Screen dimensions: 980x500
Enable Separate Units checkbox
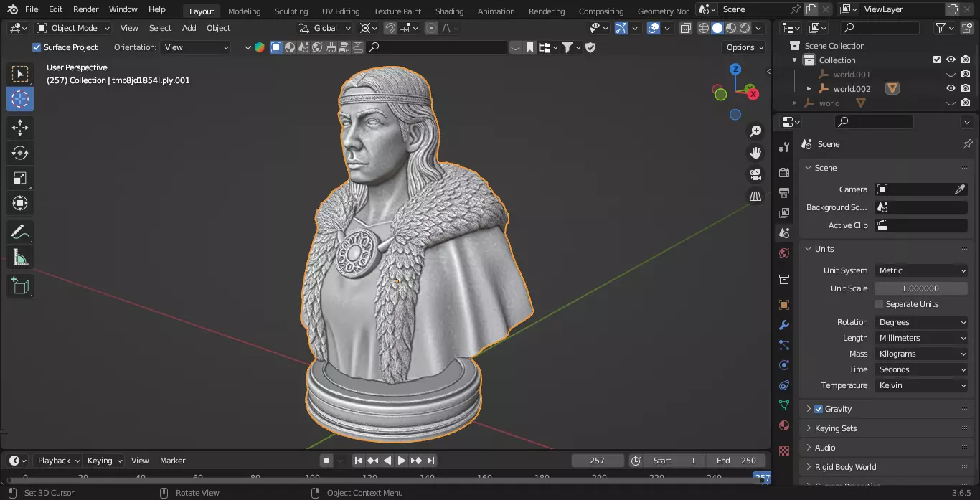tap(879, 304)
